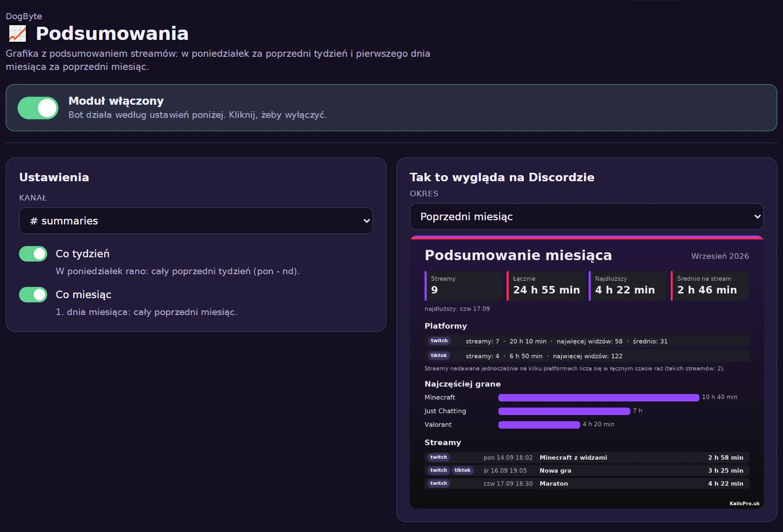Screen dimensions: 783x532
Task: Click the Valorant 4 h 20 min bar
Action: click(x=539, y=425)
